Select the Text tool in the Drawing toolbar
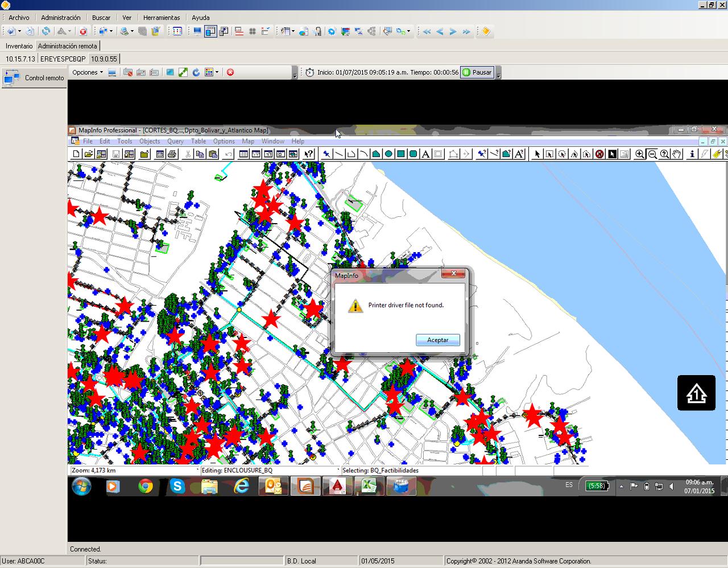728x568 pixels. (x=425, y=154)
